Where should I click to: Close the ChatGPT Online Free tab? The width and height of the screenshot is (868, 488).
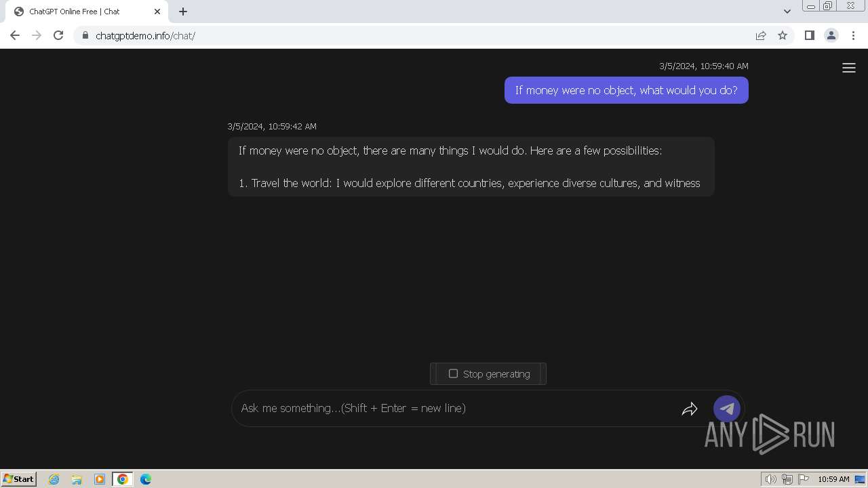157,12
